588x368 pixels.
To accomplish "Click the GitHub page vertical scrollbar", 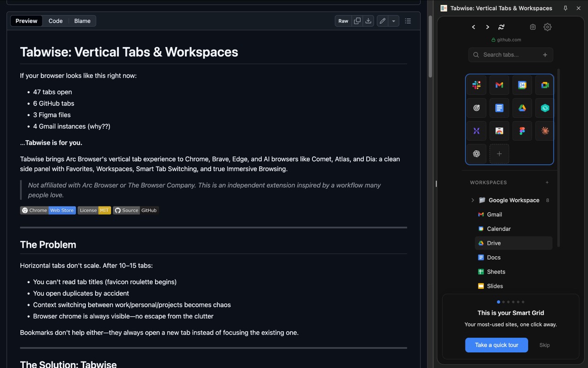I will (430, 46).
